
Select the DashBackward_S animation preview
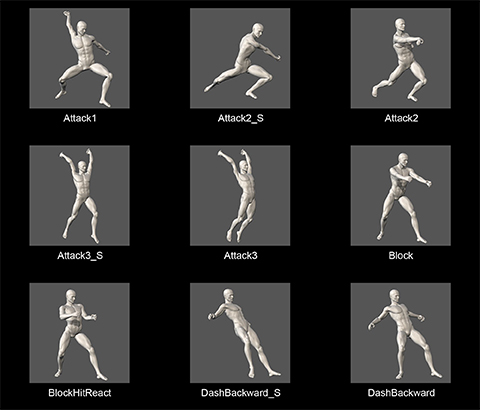pyautogui.click(x=240, y=333)
